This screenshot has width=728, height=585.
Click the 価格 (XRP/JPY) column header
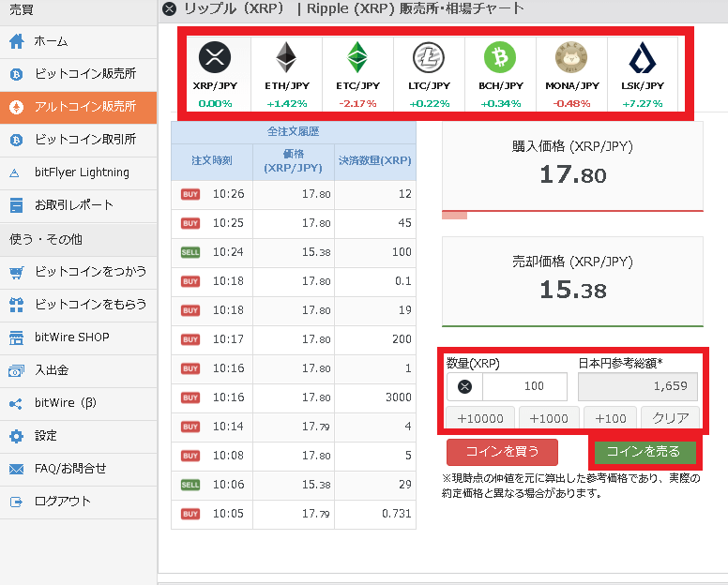click(294, 161)
